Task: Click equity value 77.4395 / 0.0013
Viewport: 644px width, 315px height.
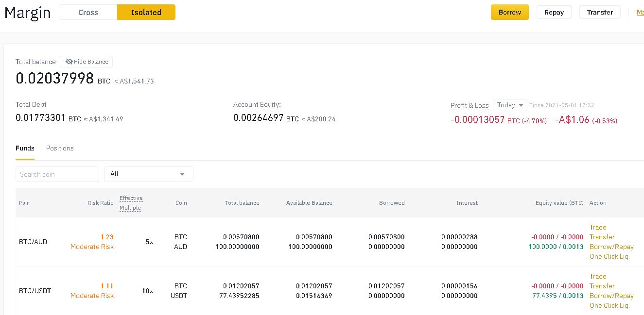Action: pos(558,296)
